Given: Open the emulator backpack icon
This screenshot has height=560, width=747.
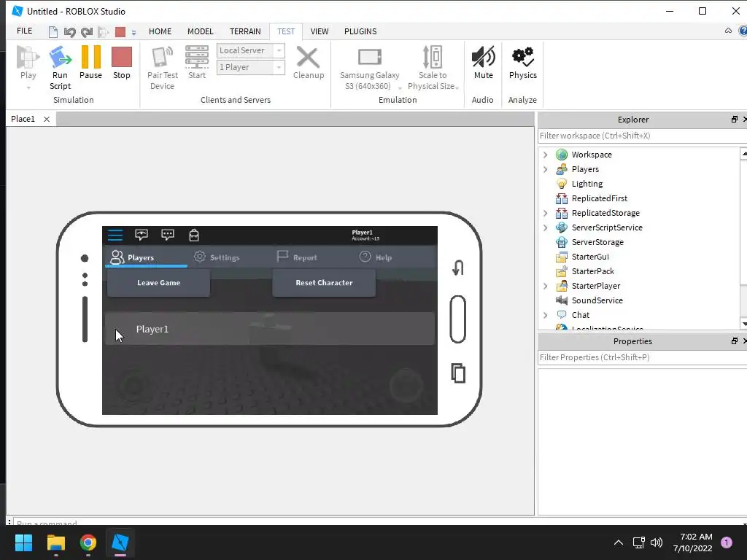Looking at the screenshot, I should tap(194, 236).
